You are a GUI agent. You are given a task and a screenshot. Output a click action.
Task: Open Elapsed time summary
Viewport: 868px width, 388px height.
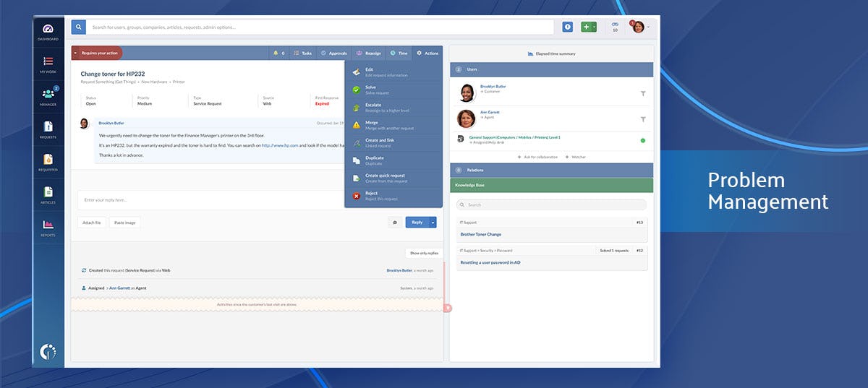(x=551, y=53)
